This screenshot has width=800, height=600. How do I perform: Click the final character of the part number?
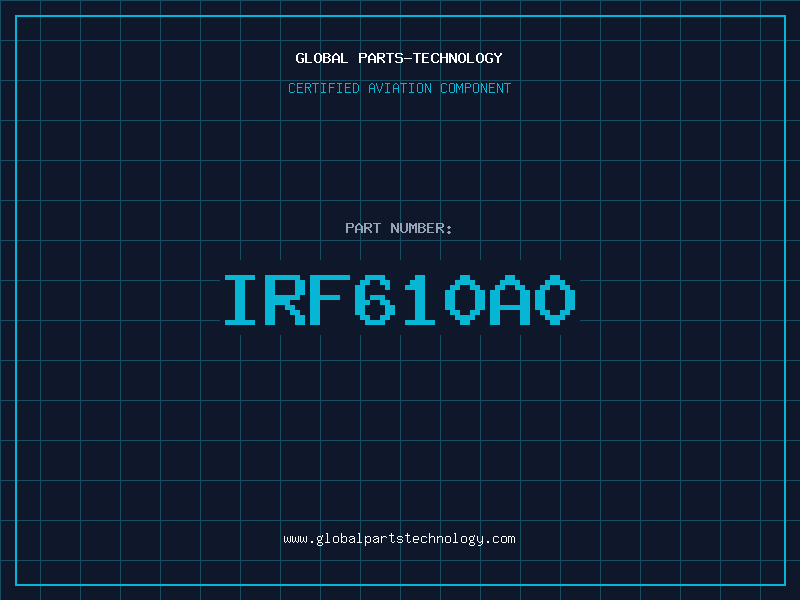tap(556, 300)
